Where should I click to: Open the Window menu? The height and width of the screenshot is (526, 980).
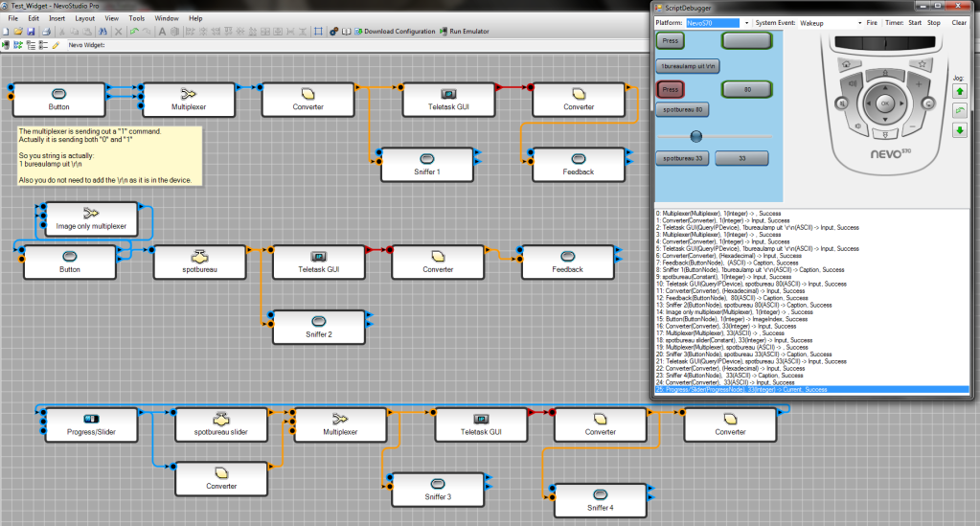point(167,18)
